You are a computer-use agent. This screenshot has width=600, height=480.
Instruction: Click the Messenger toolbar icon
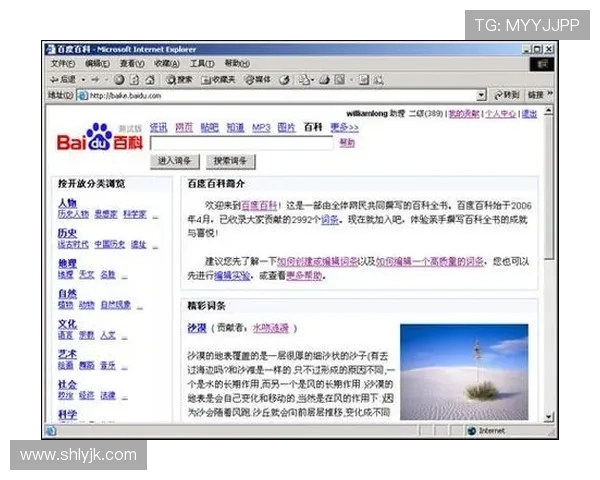[x=378, y=80]
